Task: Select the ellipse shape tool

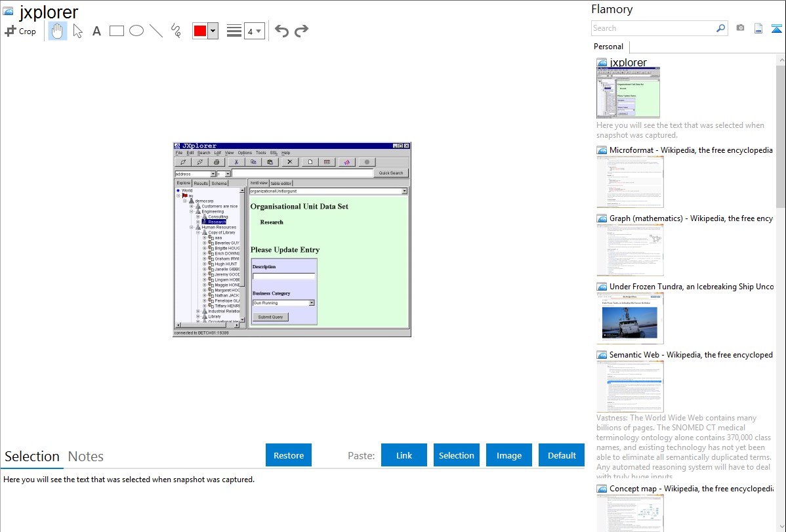Action: coord(136,31)
